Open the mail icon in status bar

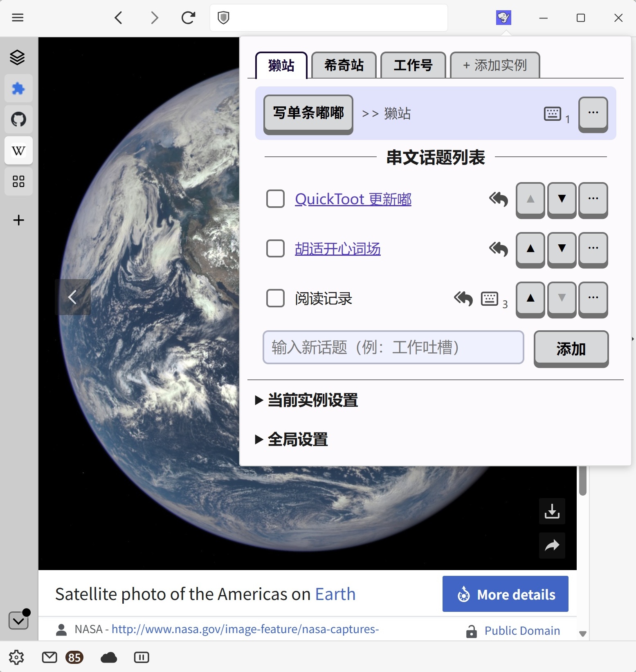pos(49,657)
